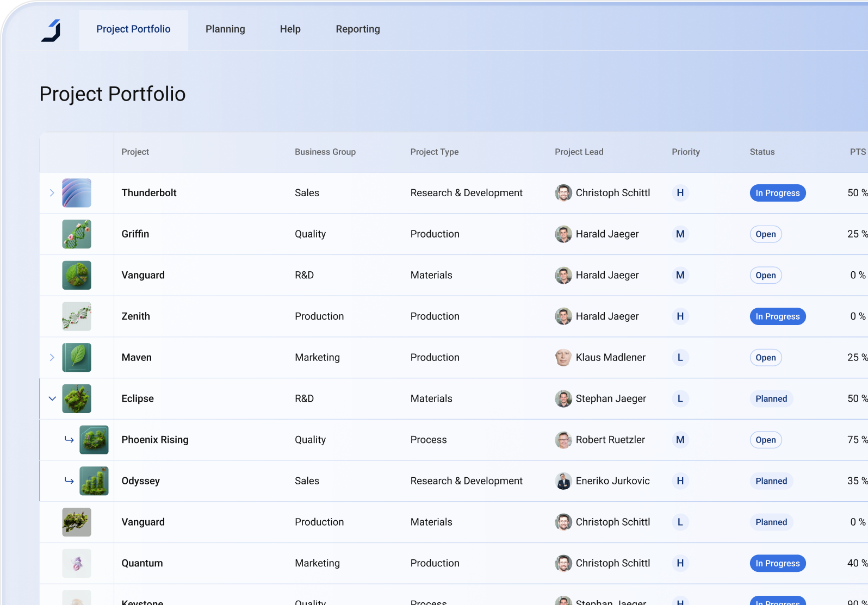The height and width of the screenshot is (605, 868).
Task: Click the Open status for Phoenix Rising
Action: 766,440
